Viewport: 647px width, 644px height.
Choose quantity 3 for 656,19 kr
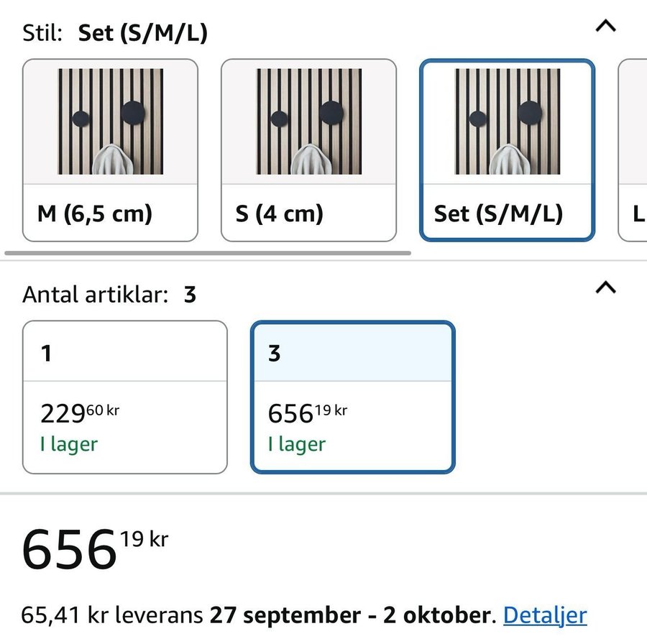point(353,397)
